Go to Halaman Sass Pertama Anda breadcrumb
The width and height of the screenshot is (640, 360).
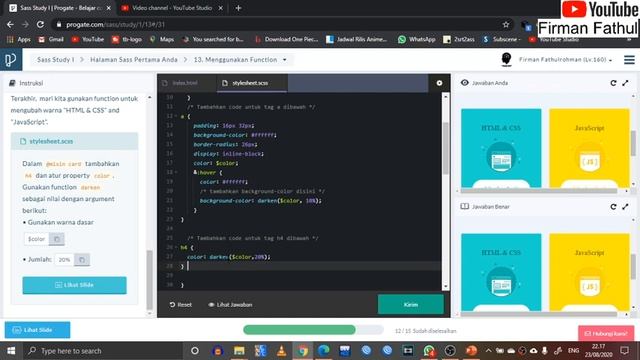coord(134,60)
